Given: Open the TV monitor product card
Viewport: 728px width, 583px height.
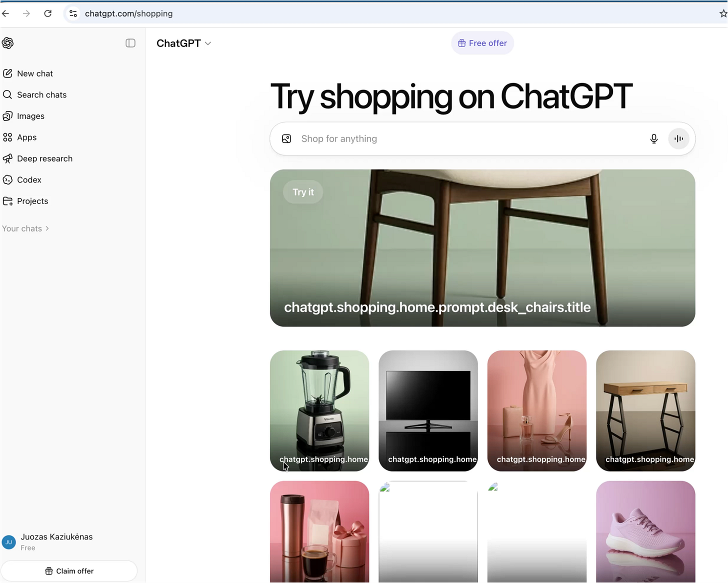Looking at the screenshot, I should (x=428, y=410).
